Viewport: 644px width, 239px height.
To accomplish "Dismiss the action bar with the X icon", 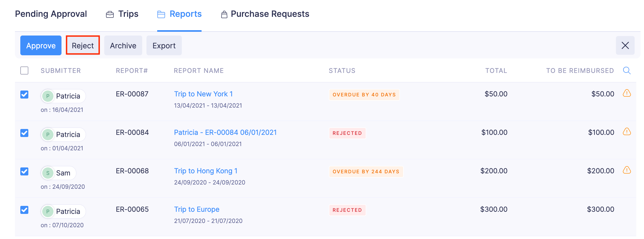I will 625,45.
